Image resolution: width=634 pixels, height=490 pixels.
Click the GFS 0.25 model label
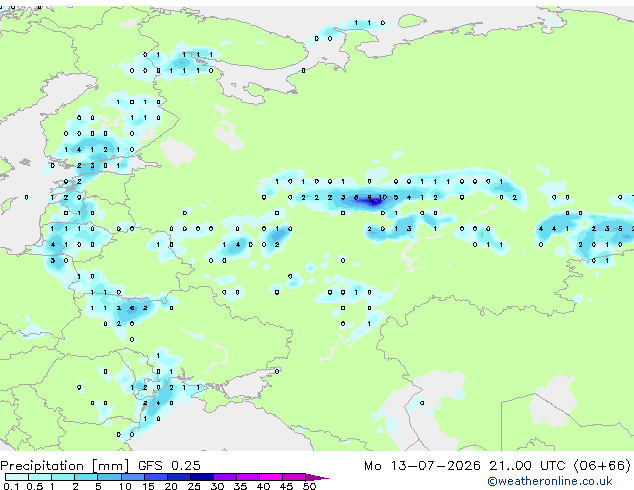point(169,466)
